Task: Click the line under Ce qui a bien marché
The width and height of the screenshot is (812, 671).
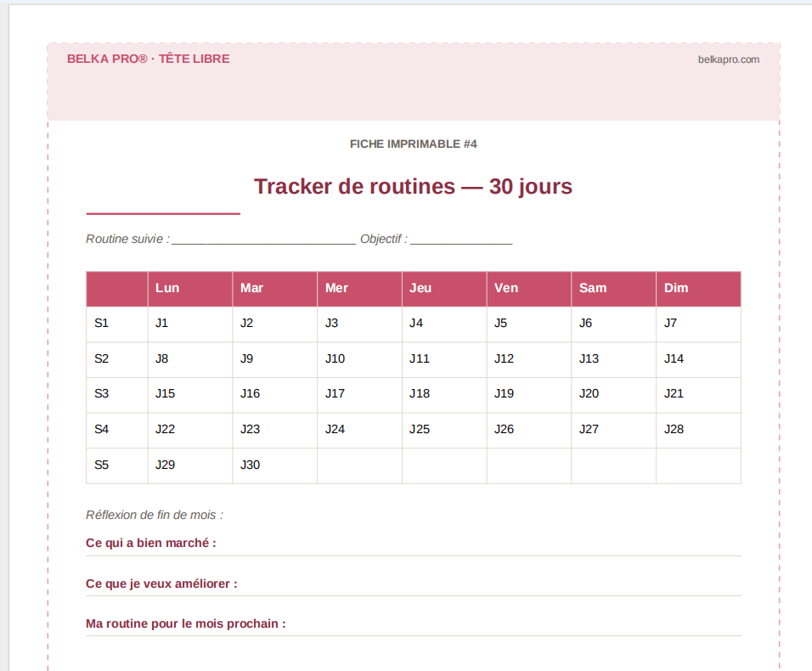Action: click(x=413, y=556)
